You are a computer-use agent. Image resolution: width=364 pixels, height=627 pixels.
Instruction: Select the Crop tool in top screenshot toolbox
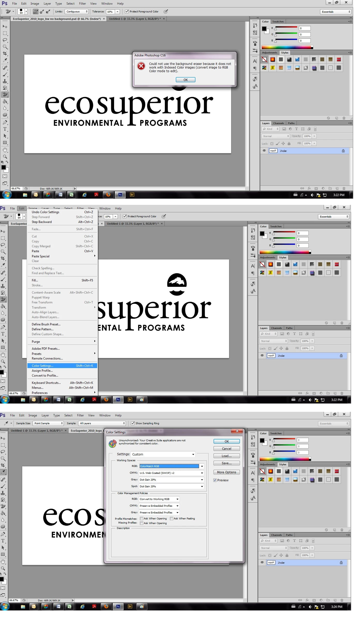coord(5,54)
